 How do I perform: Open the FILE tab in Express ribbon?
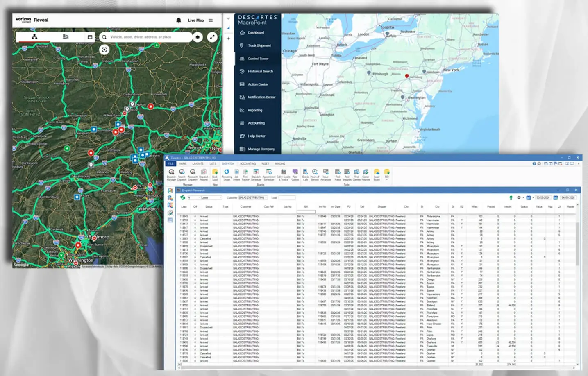(170, 164)
